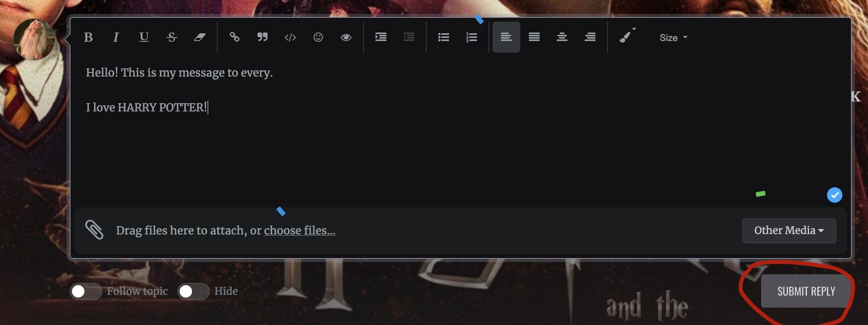Remove formatting with the eraser icon
The width and height of the screenshot is (868, 325).
[200, 37]
